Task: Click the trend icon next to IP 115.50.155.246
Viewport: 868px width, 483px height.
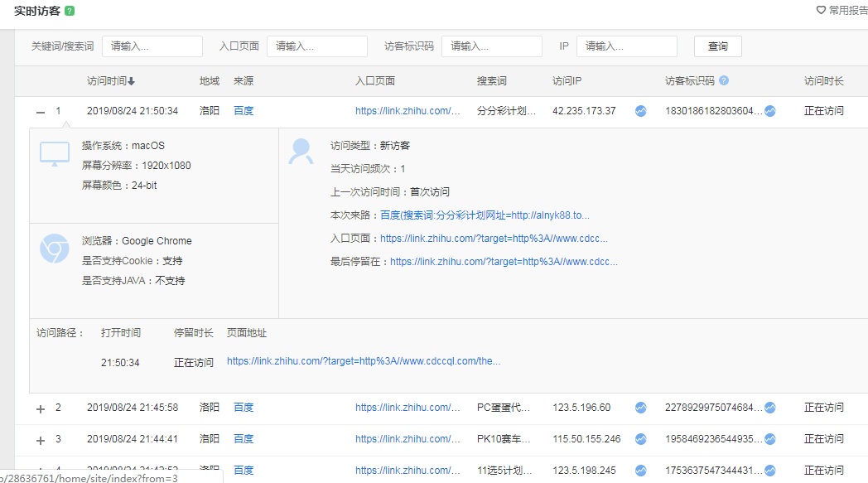Action: (x=640, y=439)
